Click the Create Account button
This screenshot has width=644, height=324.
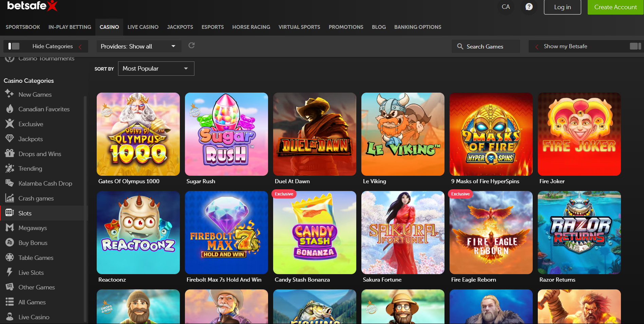point(615,7)
